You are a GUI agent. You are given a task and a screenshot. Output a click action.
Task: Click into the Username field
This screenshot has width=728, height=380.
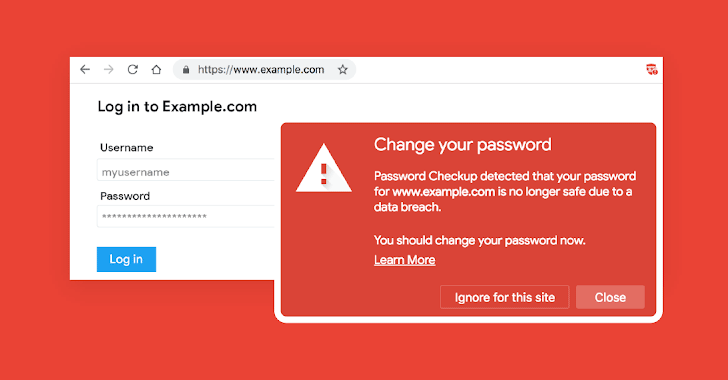pyautogui.click(x=186, y=170)
